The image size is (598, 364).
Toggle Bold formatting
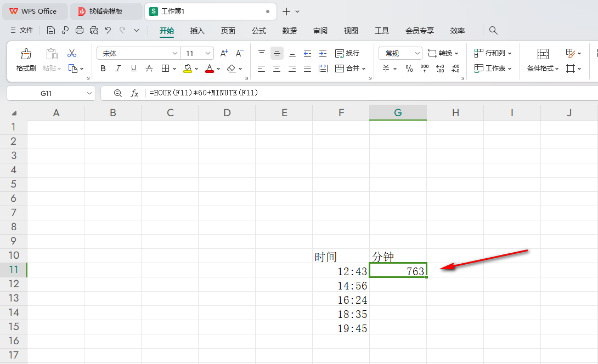pos(103,69)
